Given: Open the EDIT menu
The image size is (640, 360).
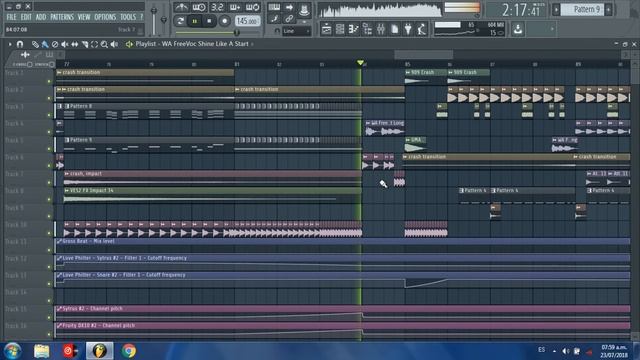Looking at the screenshot, I should coord(26,17).
